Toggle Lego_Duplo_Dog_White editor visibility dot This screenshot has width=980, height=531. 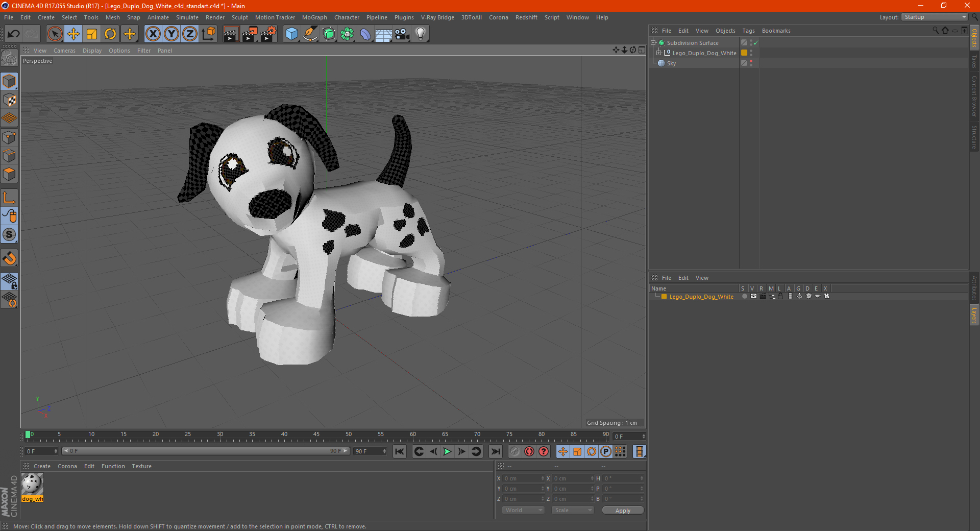click(x=751, y=51)
